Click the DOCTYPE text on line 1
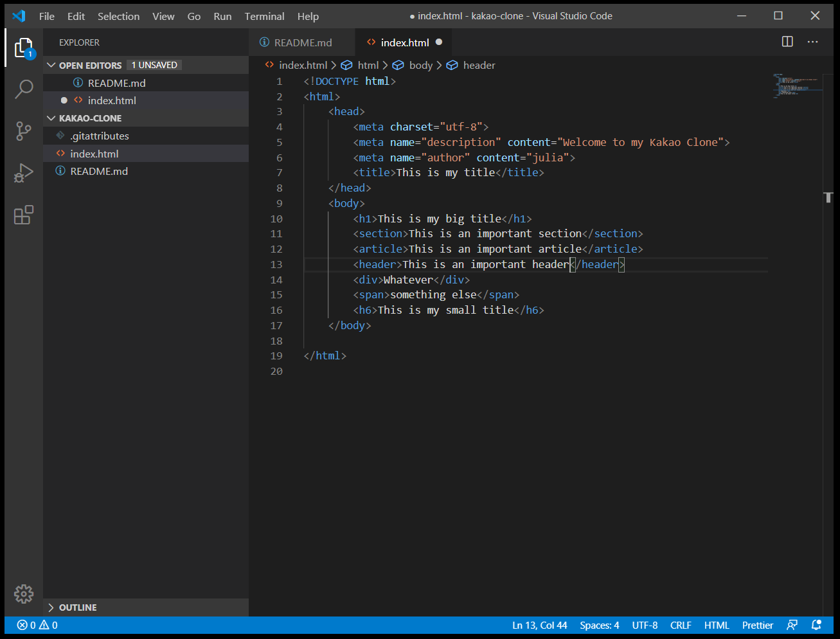This screenshot has height=639, width=840. point(337,81)
